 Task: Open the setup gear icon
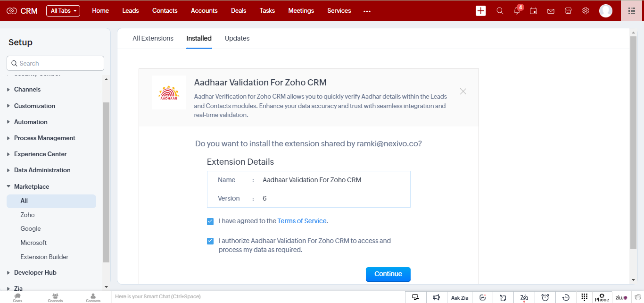pos(586,11)
